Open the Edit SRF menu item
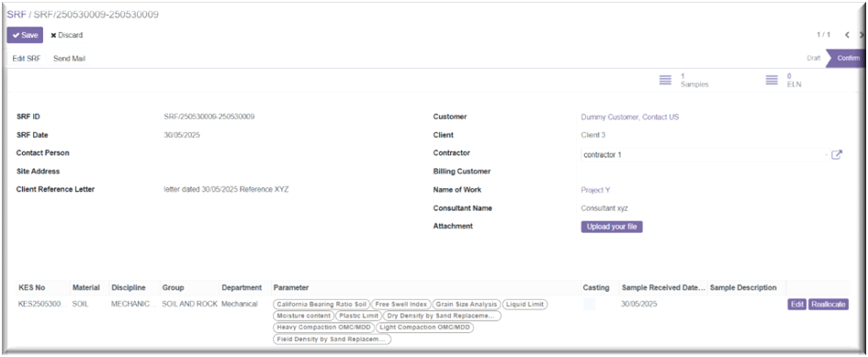Viewport: 868px width, 357px height. [27, 58]
